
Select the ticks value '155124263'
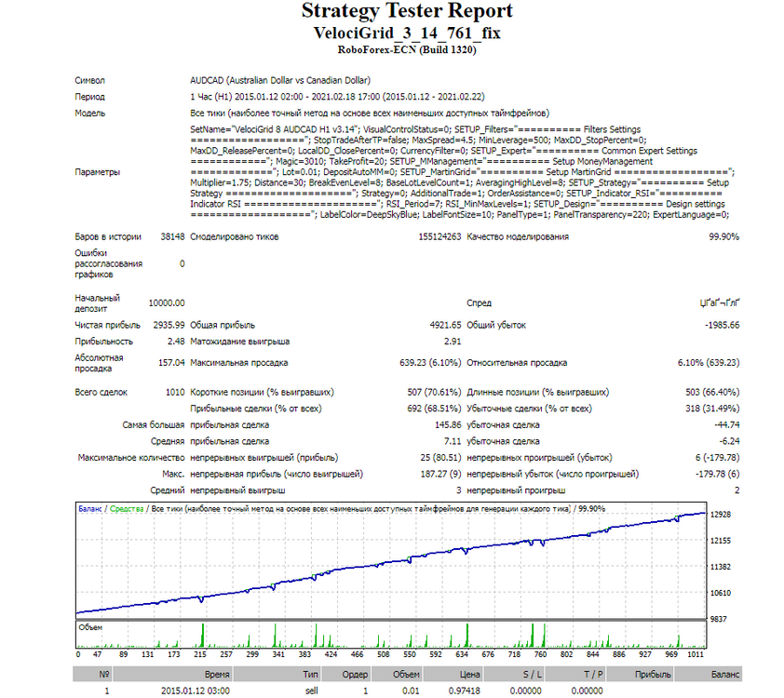coord(439,236)
